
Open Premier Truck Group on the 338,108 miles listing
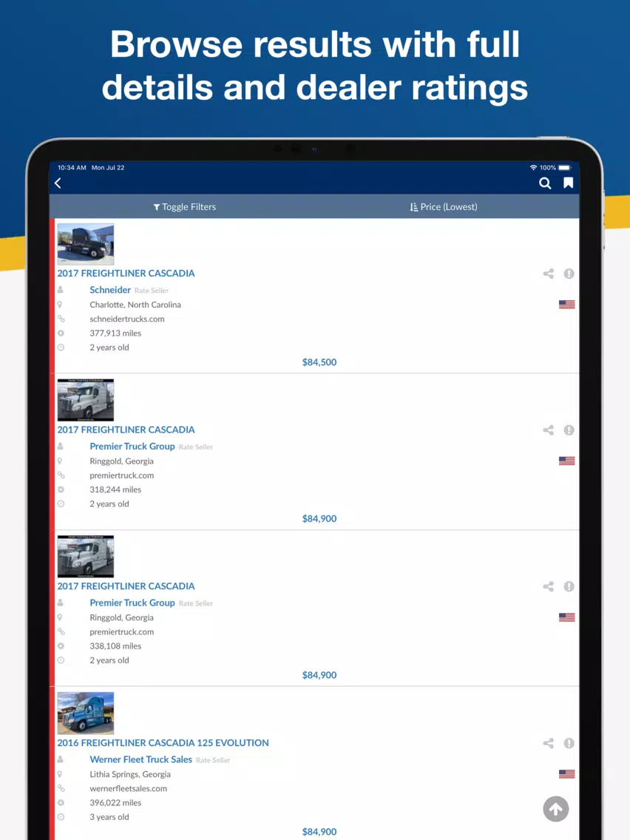132,603
